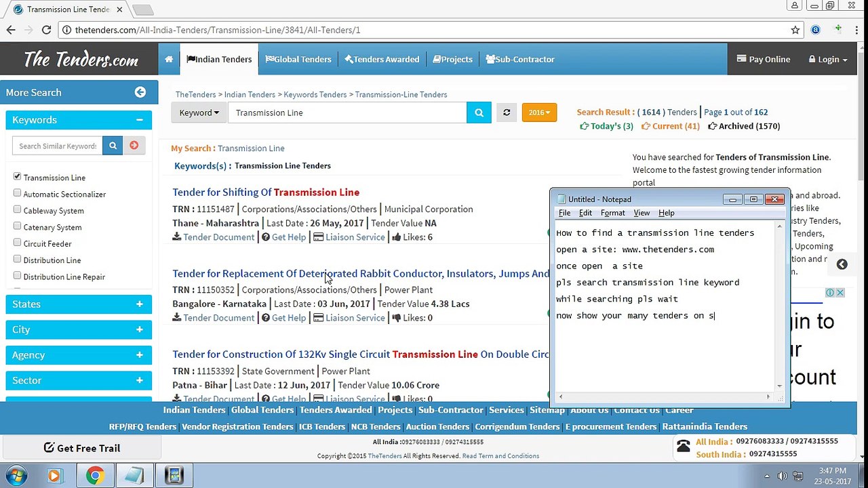
Task: Open Tender for Shifting Of Transmission Line
Action: point(266,192)
